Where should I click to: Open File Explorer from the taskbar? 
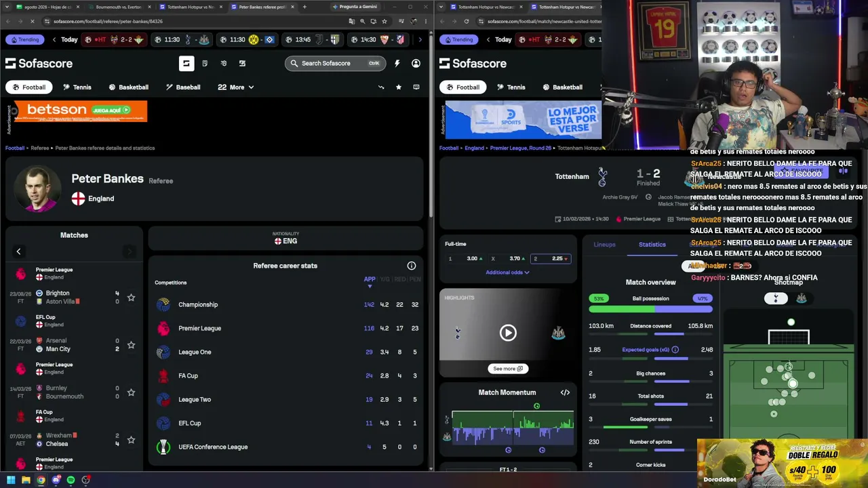point(26,480)
